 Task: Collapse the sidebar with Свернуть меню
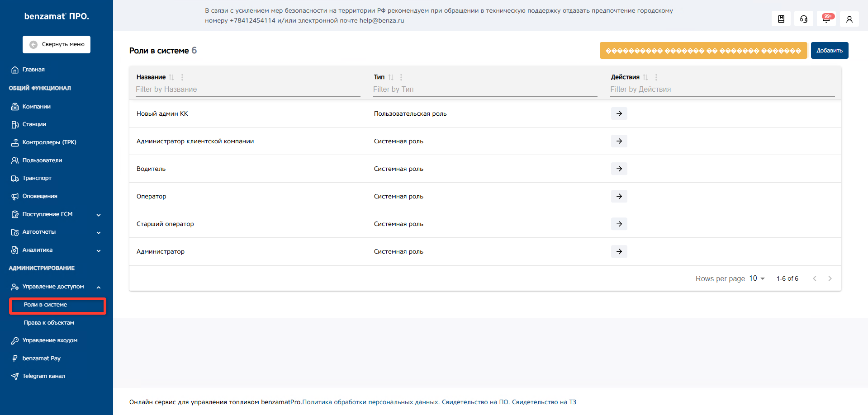click(x=57, y=44)
